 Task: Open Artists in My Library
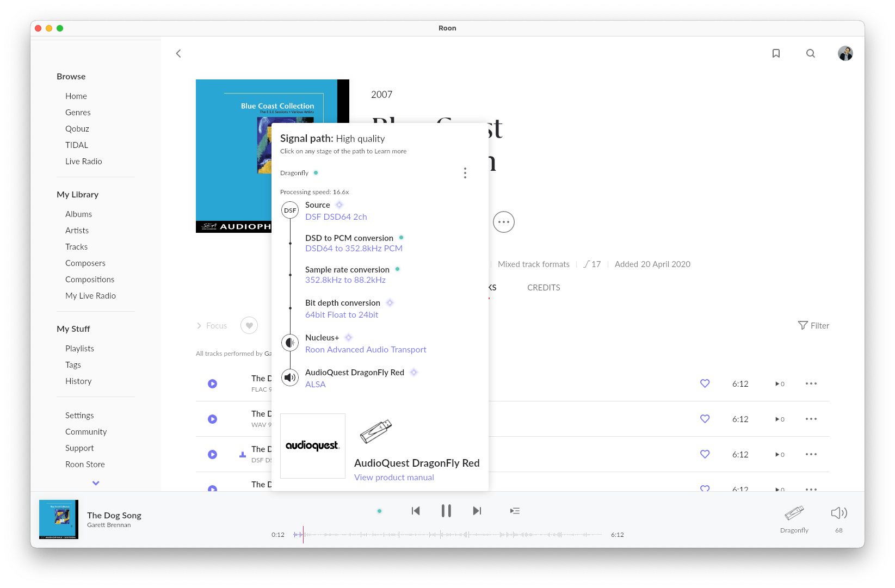click(77, 231)
